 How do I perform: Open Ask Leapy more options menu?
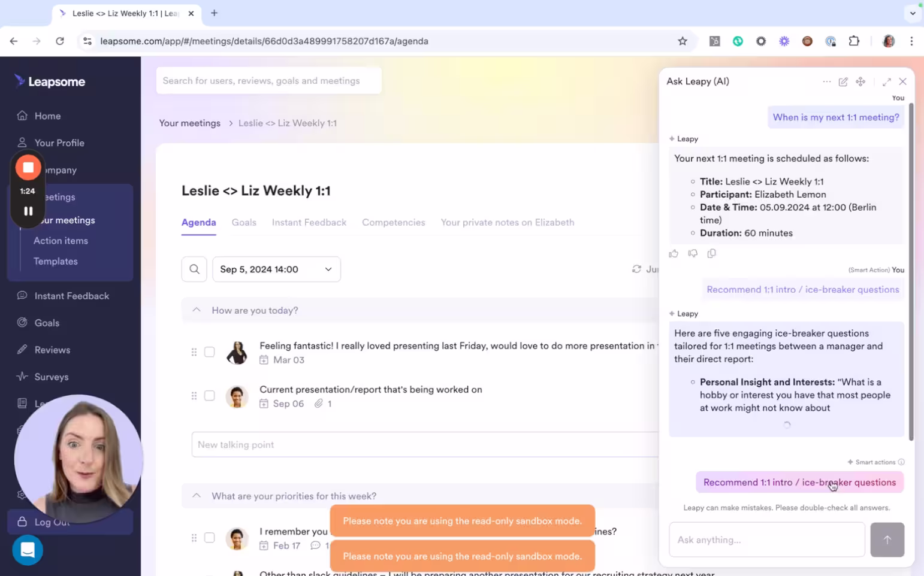click(827, 81)
